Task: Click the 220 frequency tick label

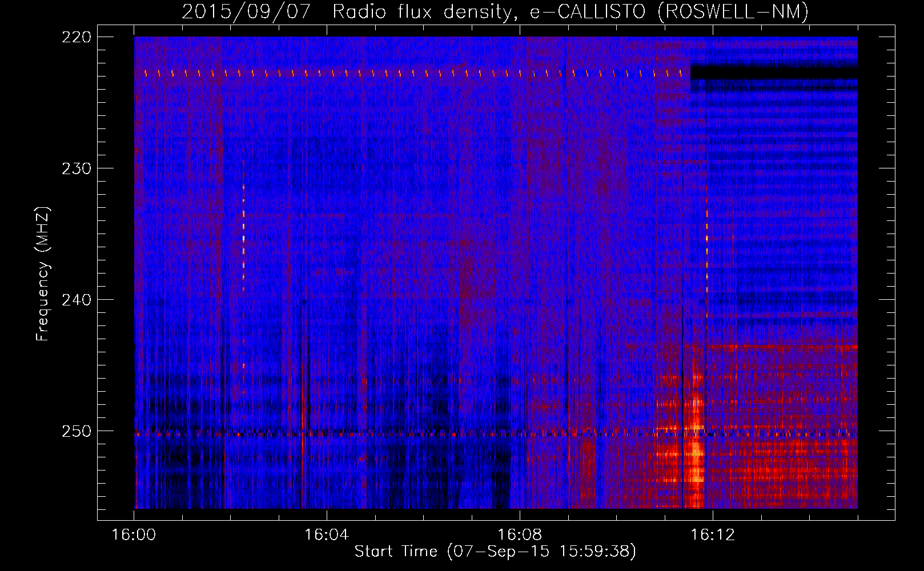Action: click(x=77, y=37)
